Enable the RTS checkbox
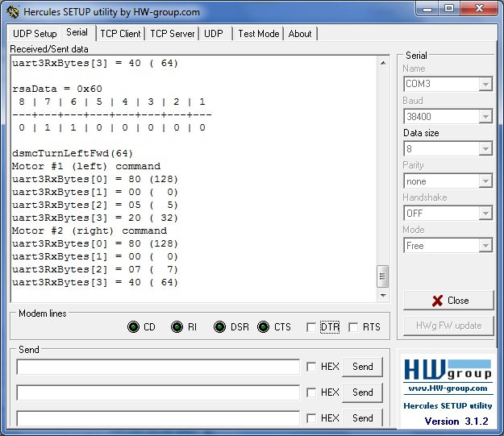The height and width of the screenshot is (436, 504). (x=353, y=327)
